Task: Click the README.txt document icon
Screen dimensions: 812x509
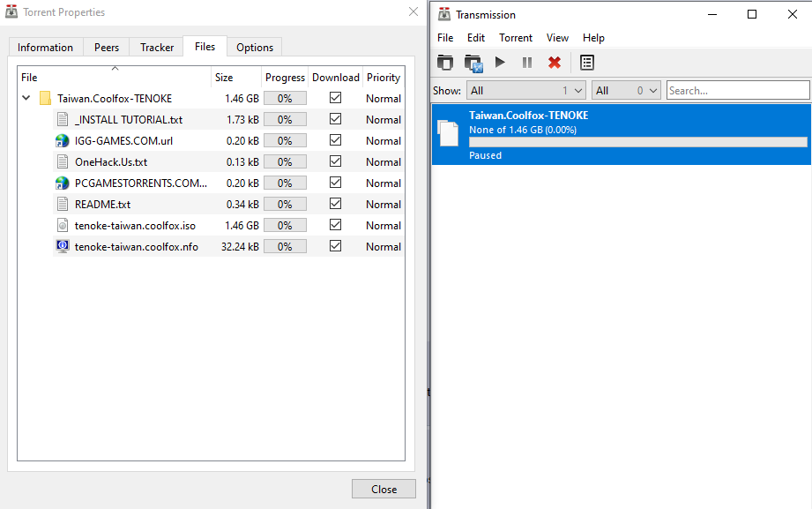Action: (63, 205)
